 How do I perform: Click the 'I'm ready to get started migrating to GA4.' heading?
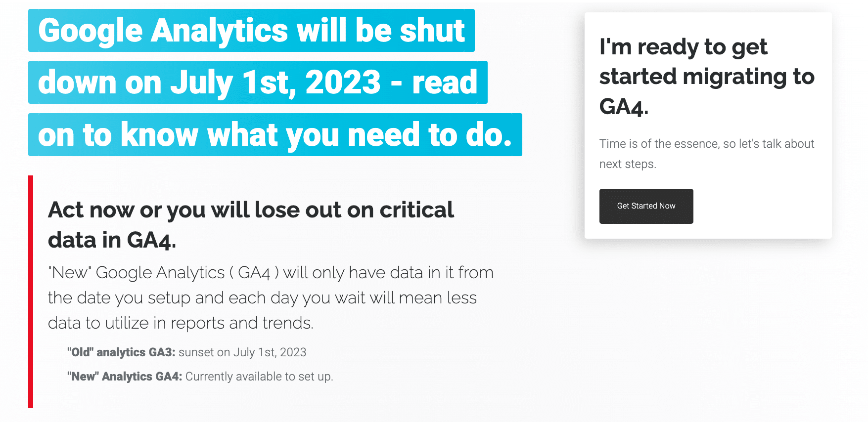coord(707,77)
